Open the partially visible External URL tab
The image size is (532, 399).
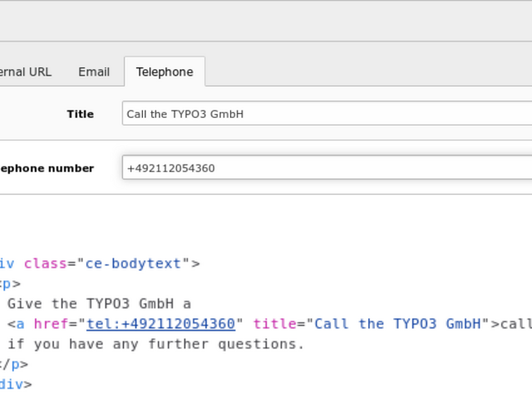[26, 71]
